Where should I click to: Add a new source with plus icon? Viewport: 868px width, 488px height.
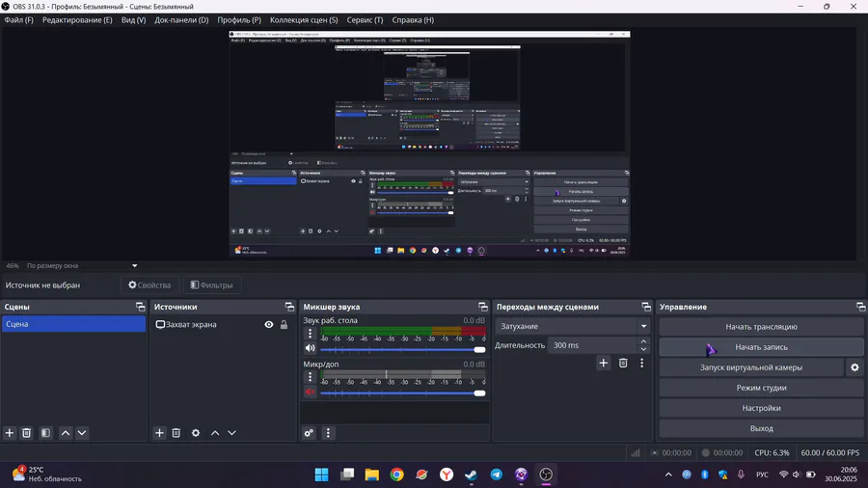(159, 433)
